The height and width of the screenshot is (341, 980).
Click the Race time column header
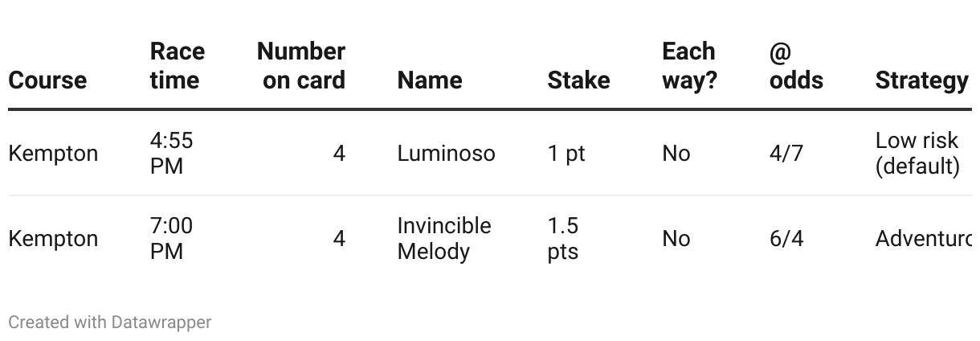click(178, 66)
